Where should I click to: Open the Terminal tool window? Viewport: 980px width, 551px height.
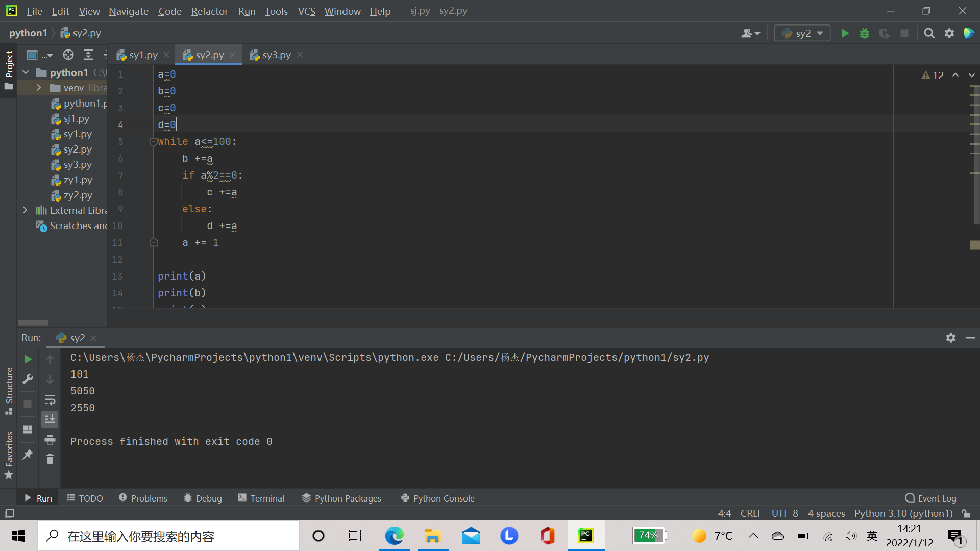pyautogui.click(x=261, y=498)
